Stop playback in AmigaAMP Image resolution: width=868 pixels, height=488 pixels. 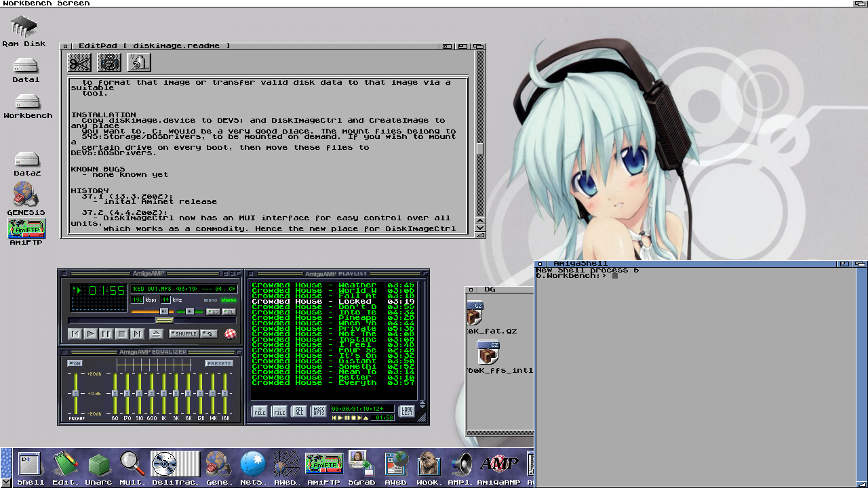tap(122, 333)
